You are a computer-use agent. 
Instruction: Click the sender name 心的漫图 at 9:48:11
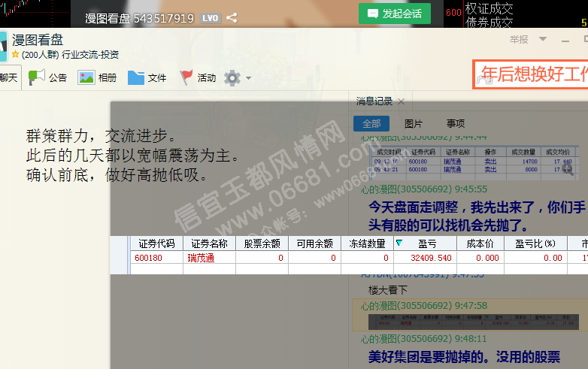pos(379,339)
